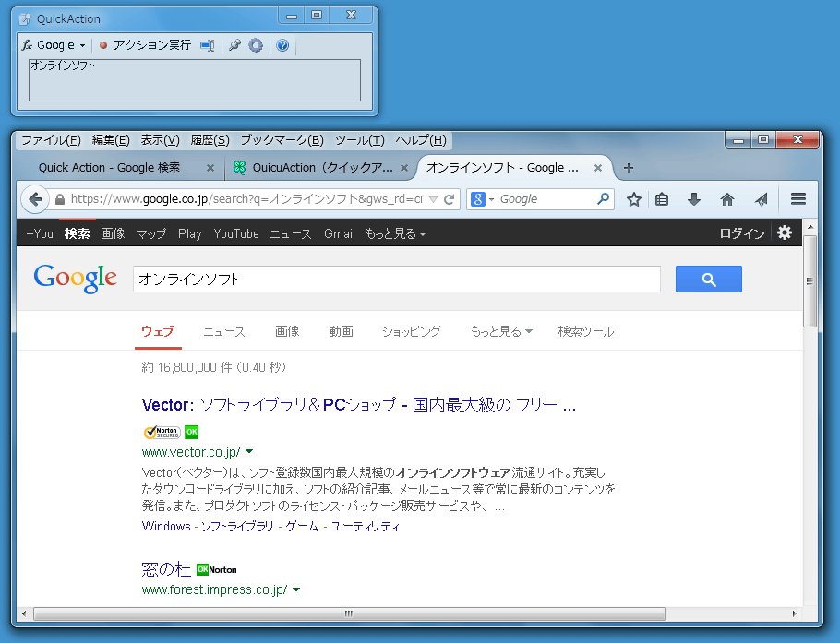Open YouTube in Google top bar
840x643 pixels.
236,234
